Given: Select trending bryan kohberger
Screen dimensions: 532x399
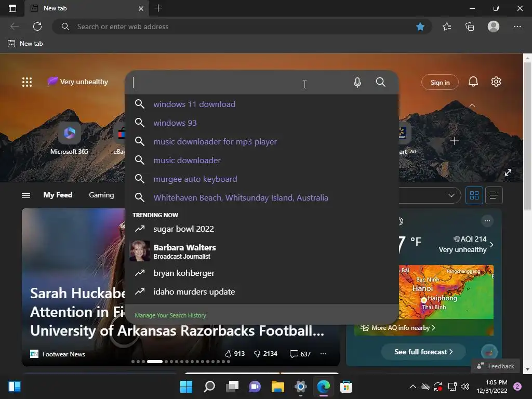Looking at the screenshot, I should 262,273.
